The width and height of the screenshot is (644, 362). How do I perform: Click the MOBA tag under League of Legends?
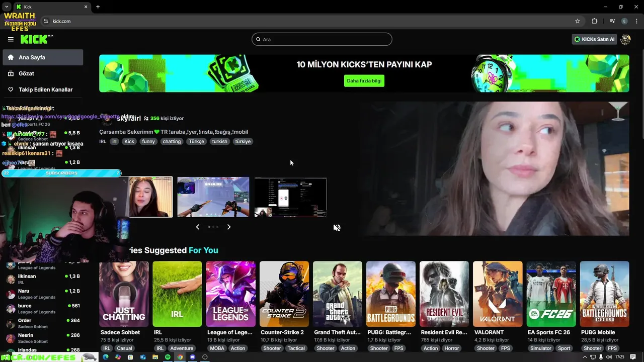217,348
